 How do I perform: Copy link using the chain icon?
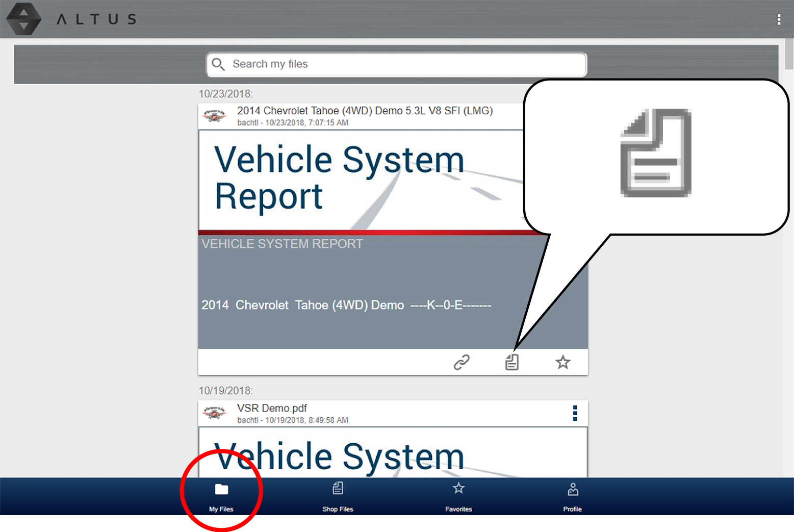point(462,362)
